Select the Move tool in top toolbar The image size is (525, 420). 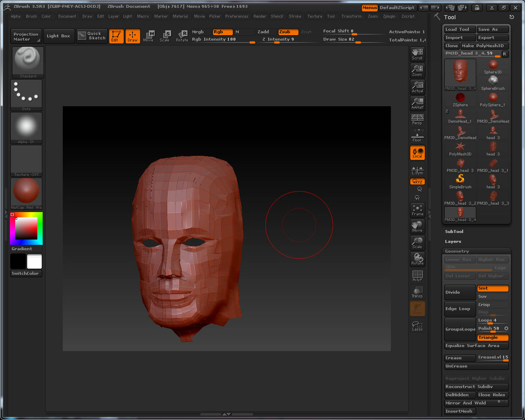(x=148, y=36)
